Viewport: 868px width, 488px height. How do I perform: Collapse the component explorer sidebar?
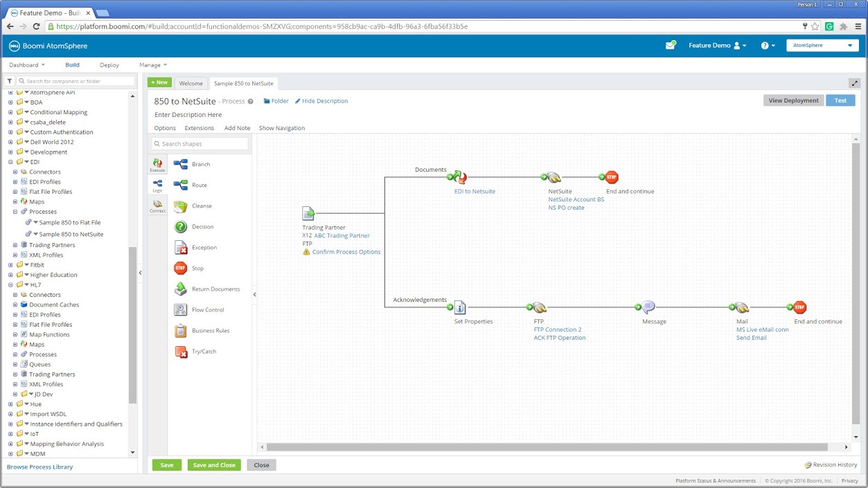tap(140, 273)
